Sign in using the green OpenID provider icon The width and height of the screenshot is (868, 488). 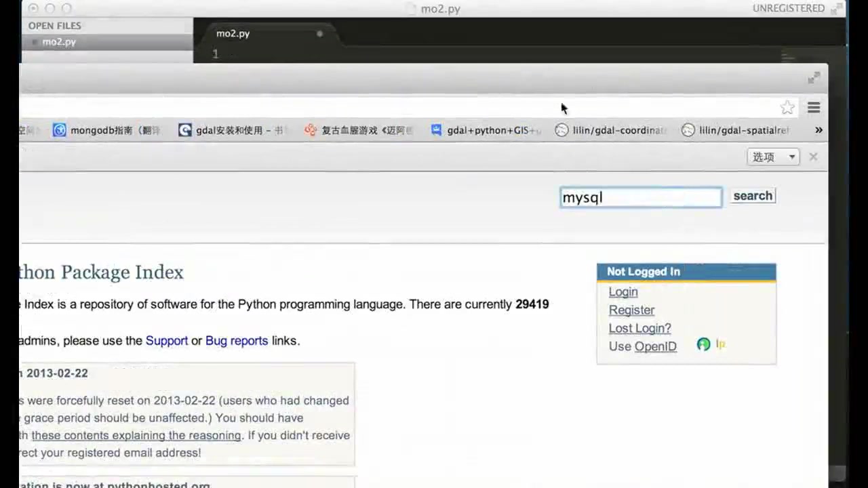[x=703, y=344]
